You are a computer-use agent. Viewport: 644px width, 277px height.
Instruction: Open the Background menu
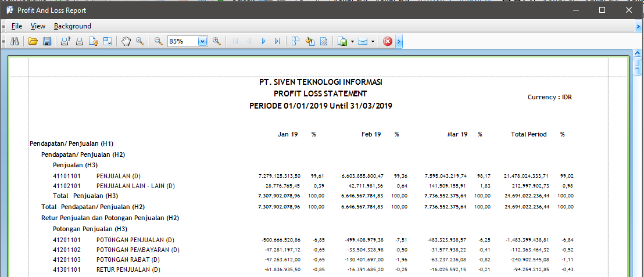pos(73,26)
